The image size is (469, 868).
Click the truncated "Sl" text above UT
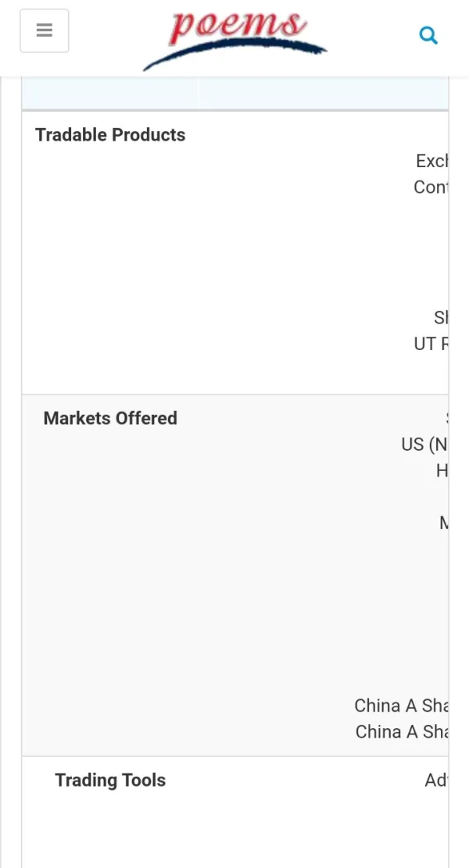(441, 318)
